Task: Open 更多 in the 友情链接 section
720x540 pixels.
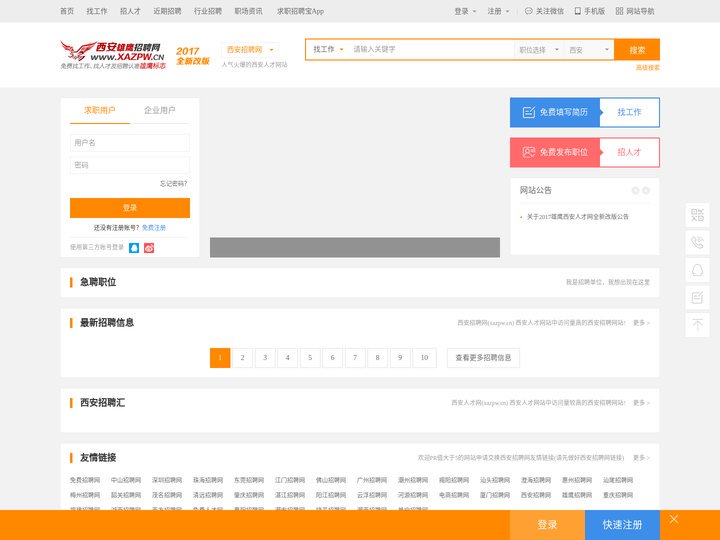Action: pos(641,458)
